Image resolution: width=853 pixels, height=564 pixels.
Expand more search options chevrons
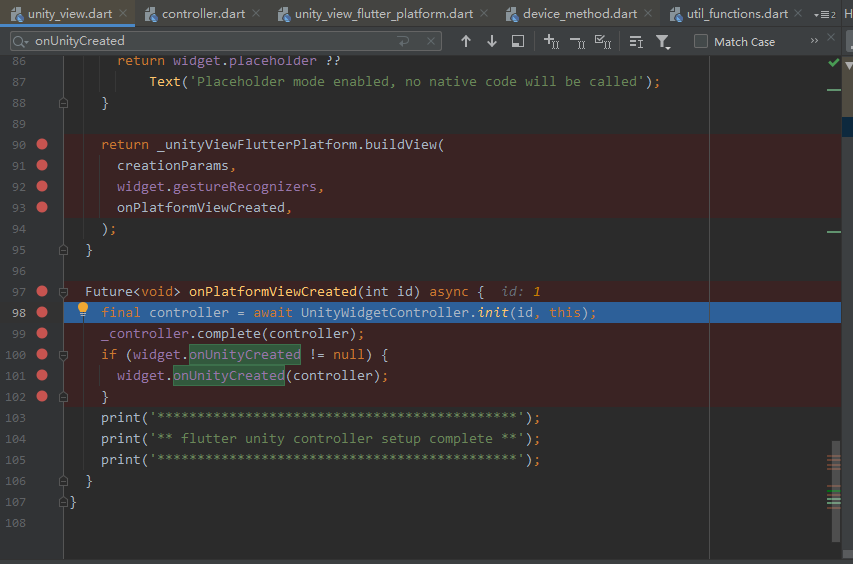click(x=814, y=41)
